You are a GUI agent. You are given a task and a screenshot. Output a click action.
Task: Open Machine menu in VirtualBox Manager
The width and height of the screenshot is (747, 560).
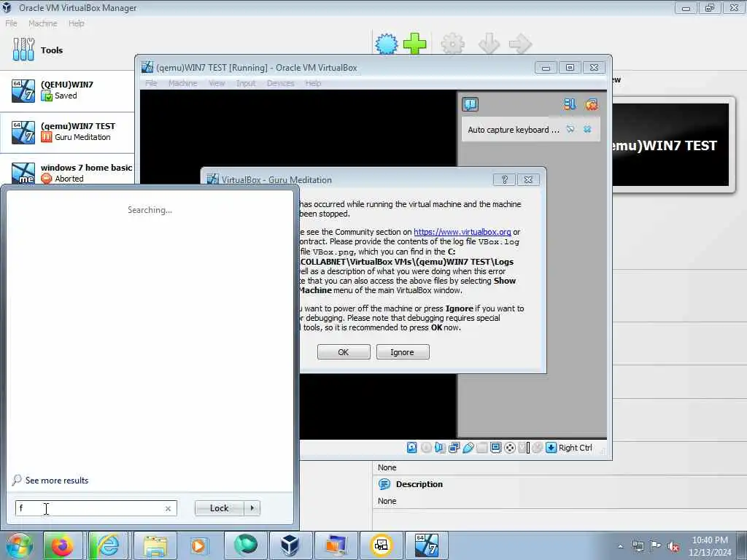pos(42,23)
